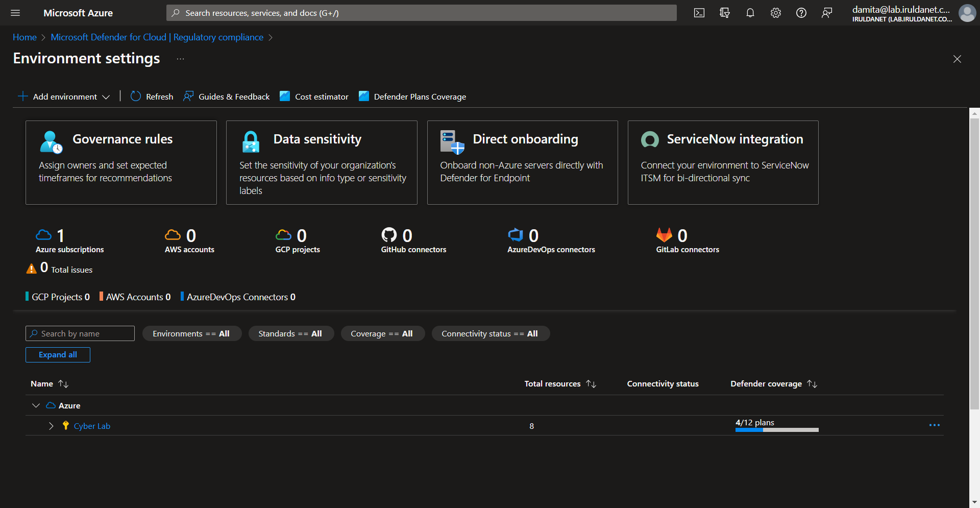The width and height of the screenshot is (980, 508).
Task: Click the Refresh toolbar label
Action: (159, 96)
